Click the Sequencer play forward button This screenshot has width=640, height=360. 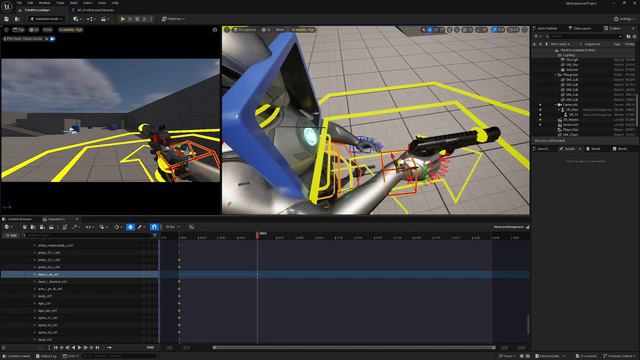click(x=80, y=347)
